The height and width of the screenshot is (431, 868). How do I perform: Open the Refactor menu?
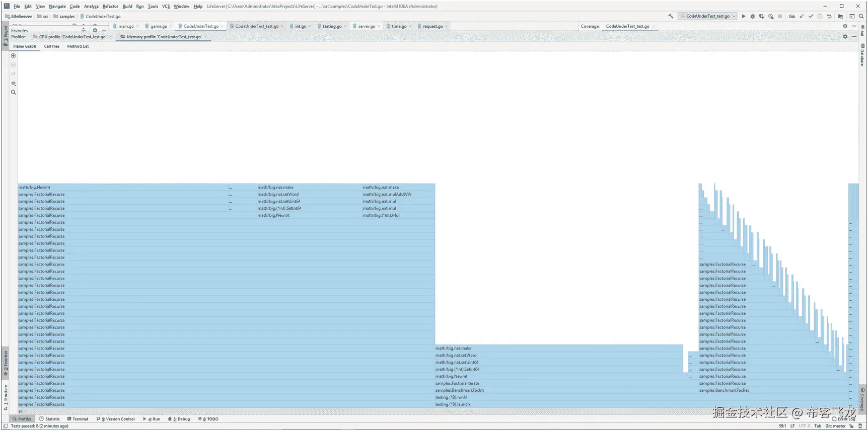pyautogui.click(x=110, y=7)
